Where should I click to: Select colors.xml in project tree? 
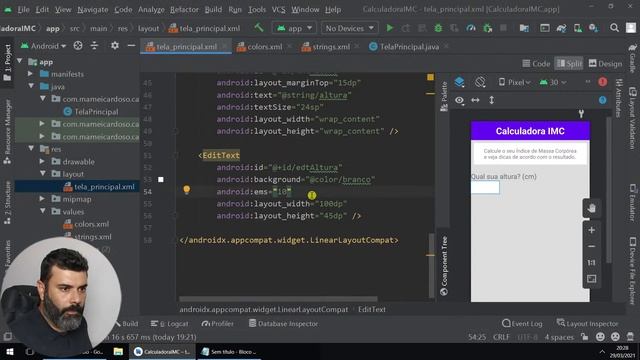pos(86,224)
